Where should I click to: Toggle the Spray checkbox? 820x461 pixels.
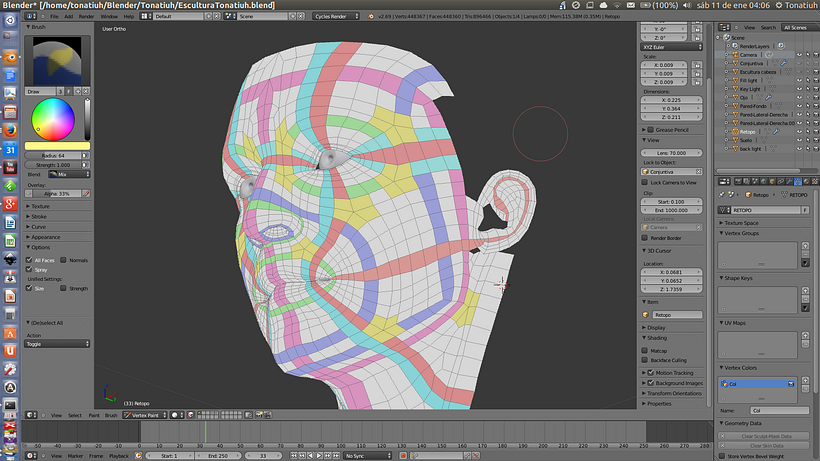pyautogui.click(x=29, y=269)
